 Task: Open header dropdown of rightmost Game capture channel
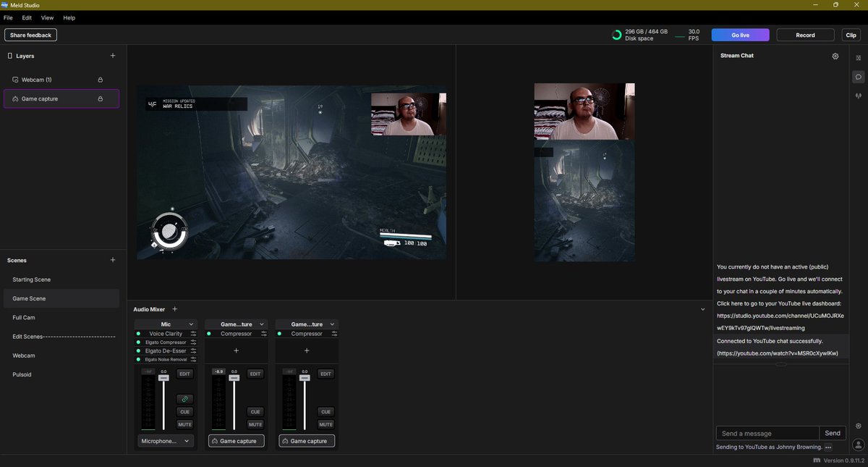tap(333, 324)
